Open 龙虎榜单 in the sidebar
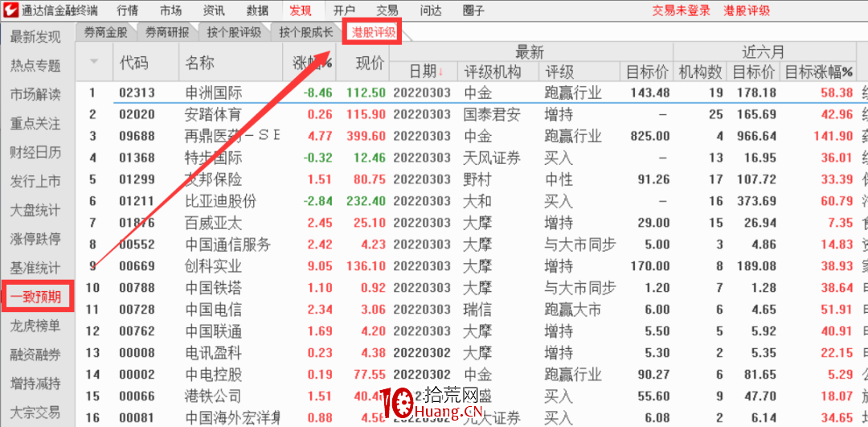The width and height of the screenshot is (868, 427). pos(35,326)
